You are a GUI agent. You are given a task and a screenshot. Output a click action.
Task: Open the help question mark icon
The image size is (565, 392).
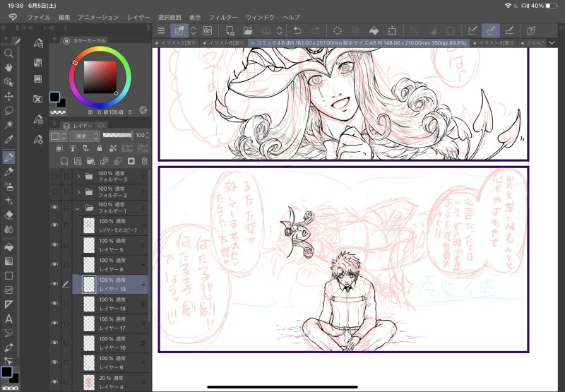pyautogui.click(x=531, y=30)
